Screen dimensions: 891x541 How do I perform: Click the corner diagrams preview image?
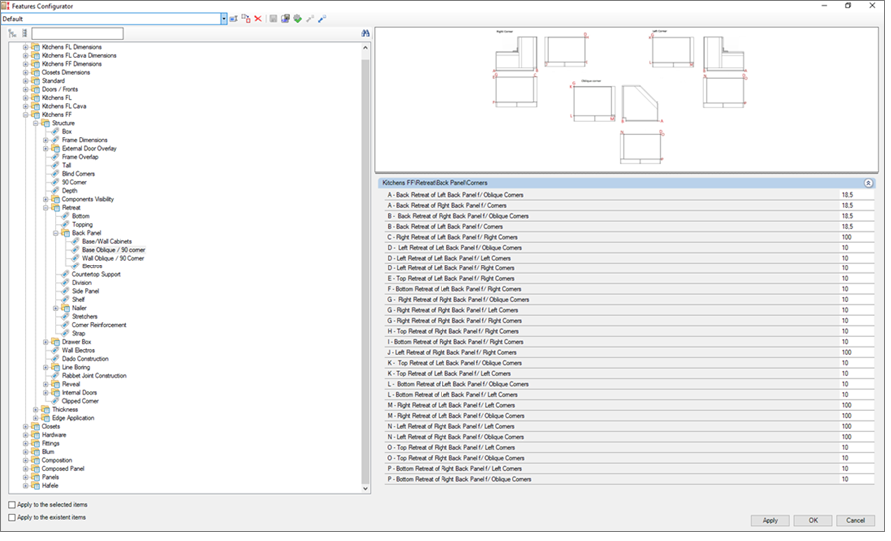coord(626,99)
